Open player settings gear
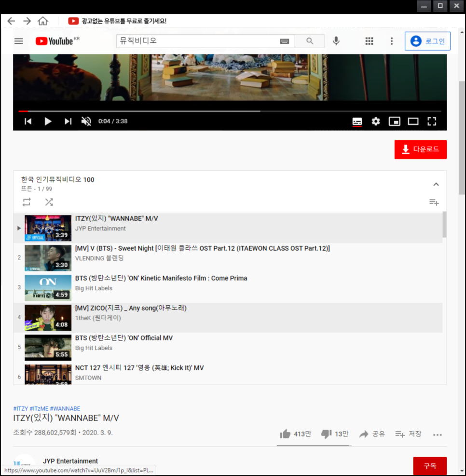 [376, 122]
